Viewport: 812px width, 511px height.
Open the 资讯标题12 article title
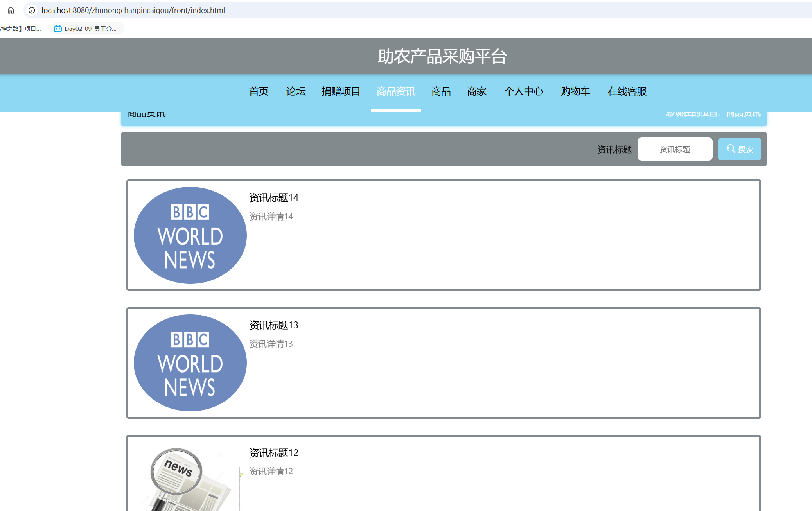(274, 453)
